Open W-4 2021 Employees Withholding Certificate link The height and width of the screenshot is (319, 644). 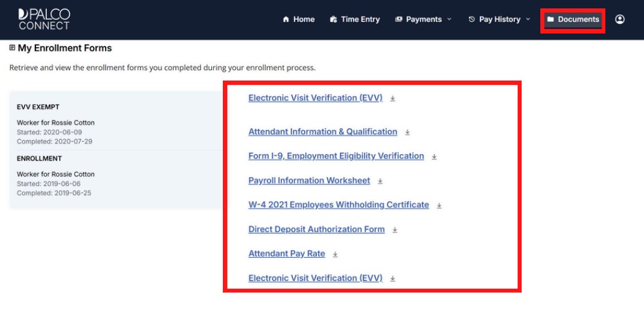(338, 205)
